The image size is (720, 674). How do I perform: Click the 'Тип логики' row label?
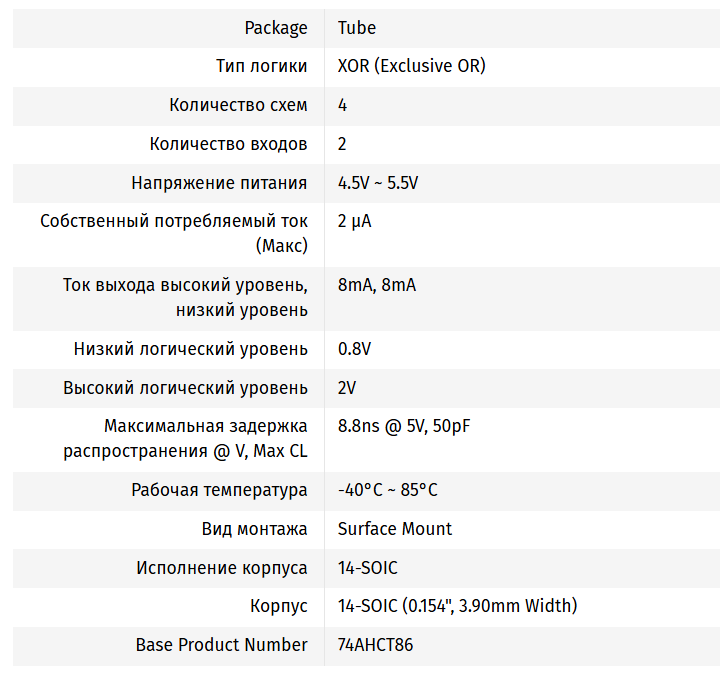click(x=262, y=66)
